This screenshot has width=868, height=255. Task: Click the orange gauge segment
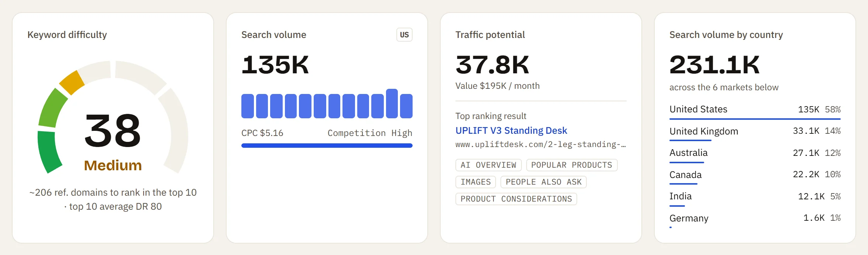click(72, 82)
